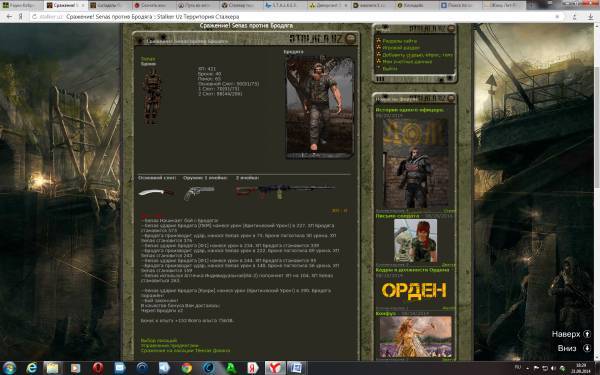Screen dimensions: 600x375
Task: Select the rifle weapon in slot 2
Action: click(285, 191)
